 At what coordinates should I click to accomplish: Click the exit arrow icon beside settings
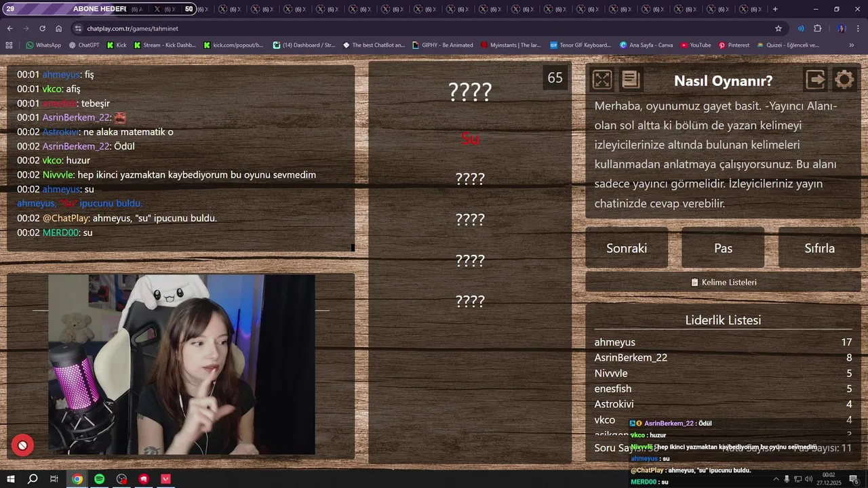(816, 80)
